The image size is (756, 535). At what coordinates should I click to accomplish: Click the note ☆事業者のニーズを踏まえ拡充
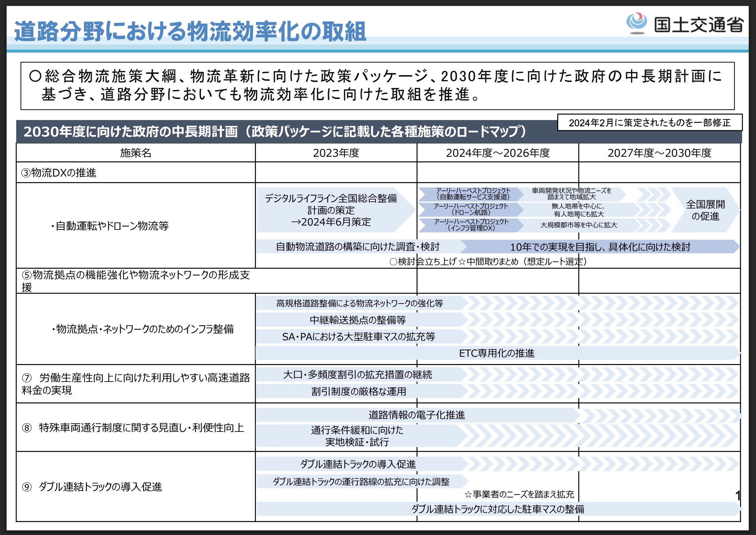point(519,494)
